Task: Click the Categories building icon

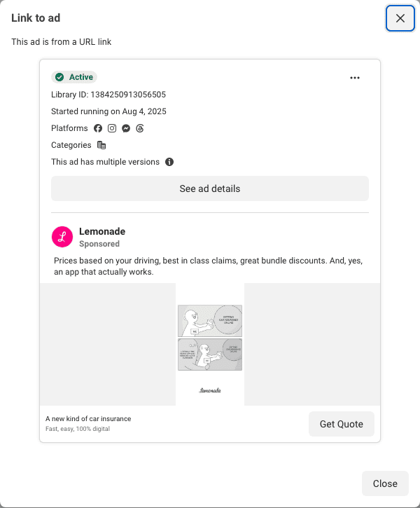Action: coord(101,145)
